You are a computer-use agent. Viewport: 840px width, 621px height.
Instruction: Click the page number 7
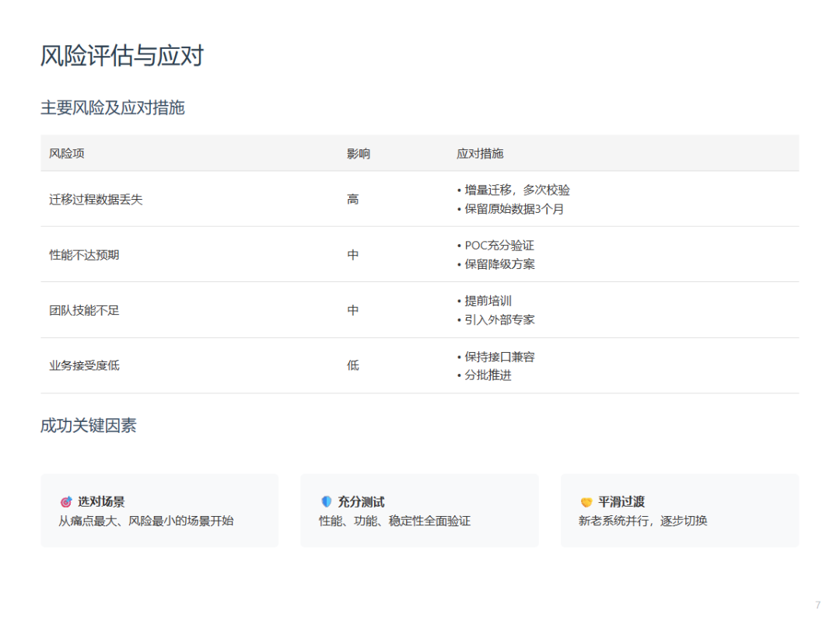pyautogui.click(x=817, y=605)
